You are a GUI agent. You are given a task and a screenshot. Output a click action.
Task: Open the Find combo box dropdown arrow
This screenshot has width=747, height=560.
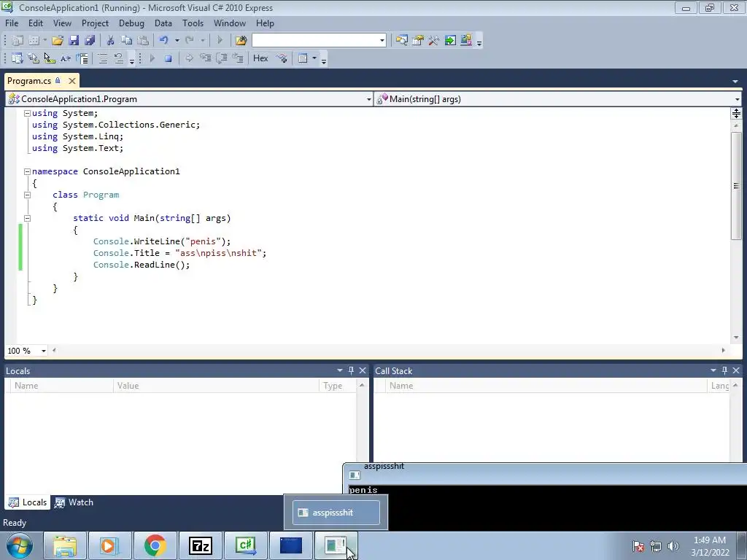pos(382,41)
